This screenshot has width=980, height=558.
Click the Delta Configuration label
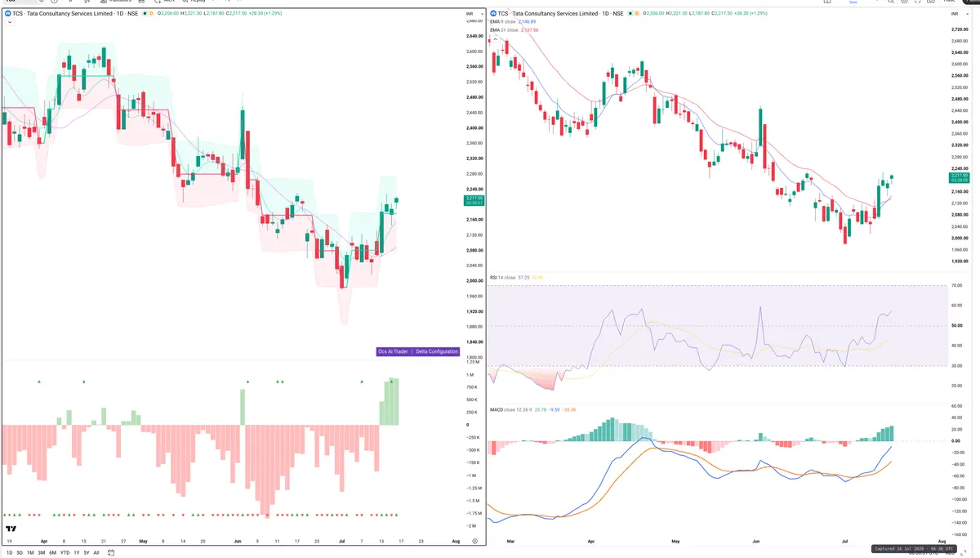point(438,351)
